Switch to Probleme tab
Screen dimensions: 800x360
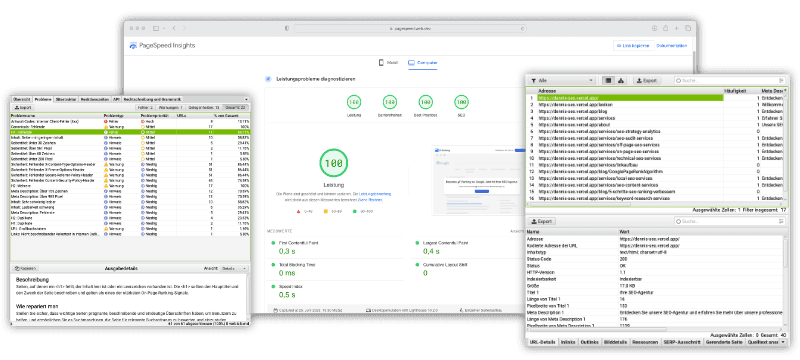(43, 99)
